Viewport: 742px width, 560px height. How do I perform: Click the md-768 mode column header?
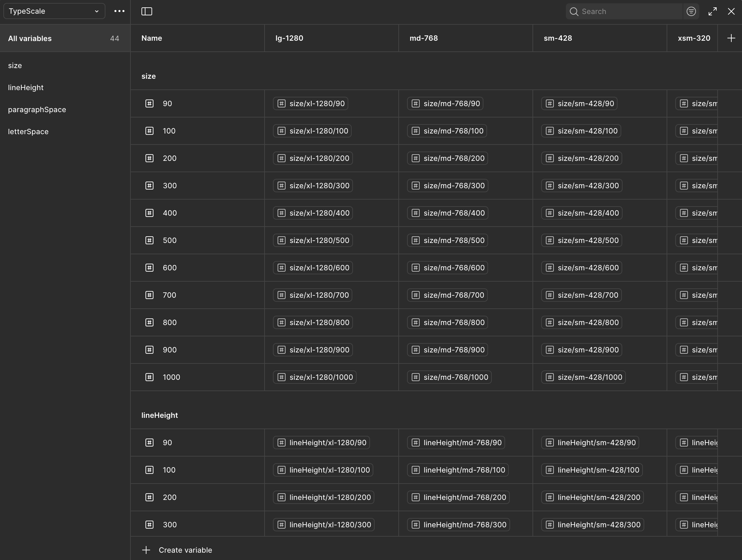423,38
